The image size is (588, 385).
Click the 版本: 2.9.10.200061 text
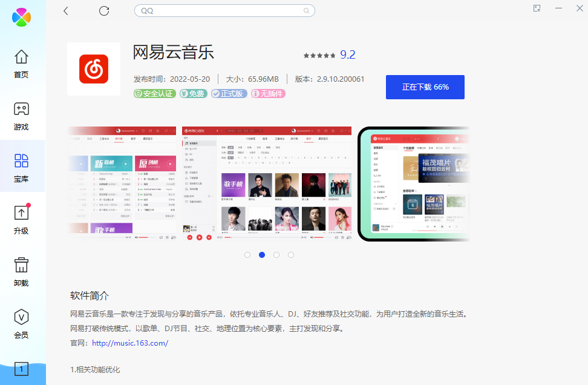point(330,79)
